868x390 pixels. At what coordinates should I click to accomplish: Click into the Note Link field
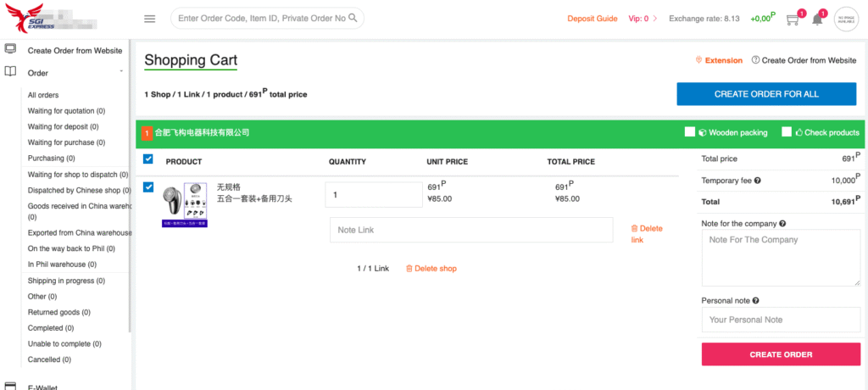pyautogui.click(x=470, y=231)
